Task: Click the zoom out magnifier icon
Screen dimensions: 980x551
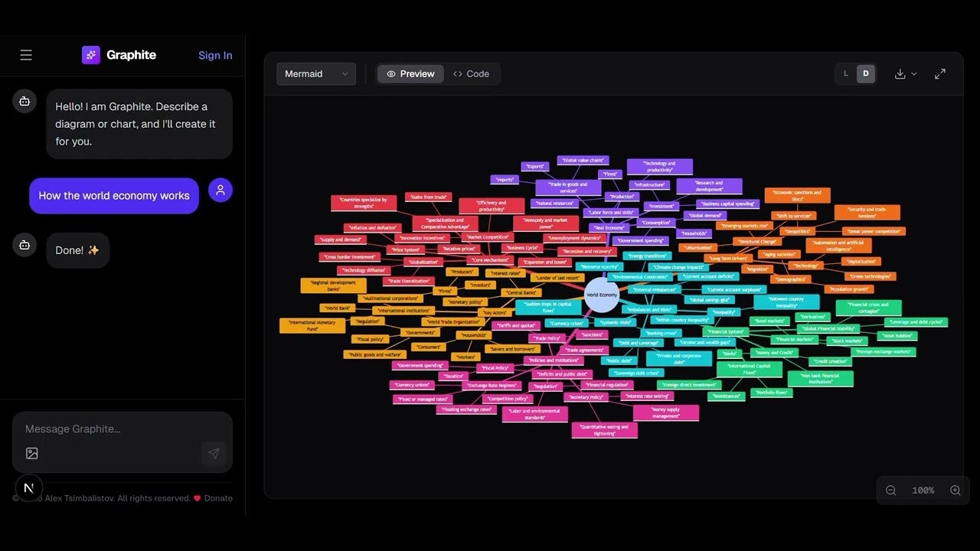Action: click(x=890, y=490)
